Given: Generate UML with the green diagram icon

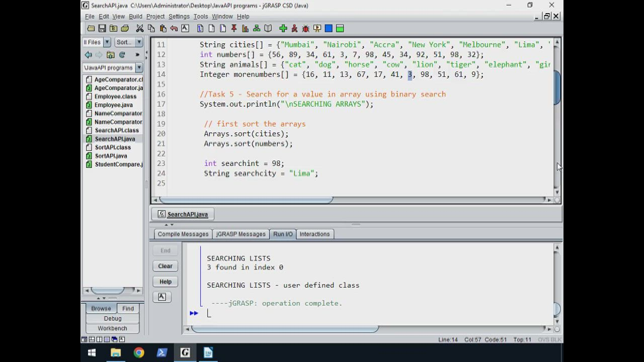Looking at the screenshot, I should (257, 29).
